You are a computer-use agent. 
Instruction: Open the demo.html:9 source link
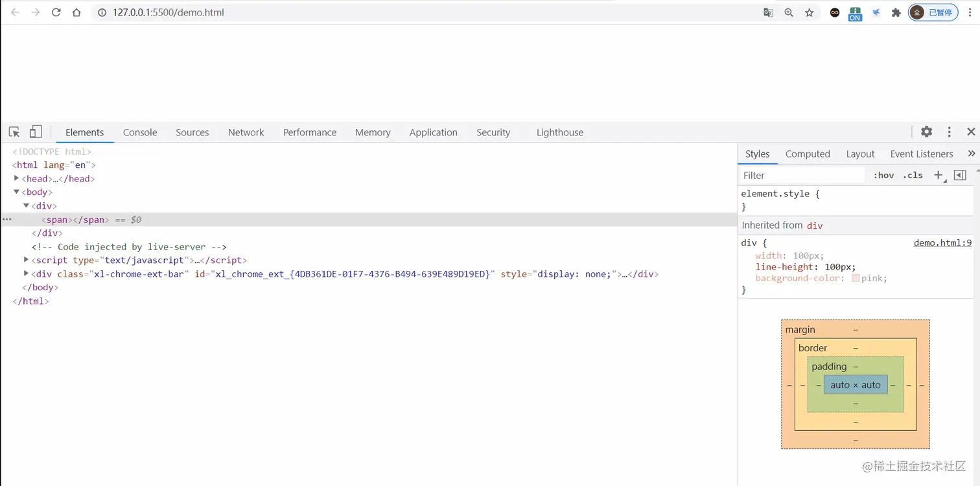click(942, 243)
